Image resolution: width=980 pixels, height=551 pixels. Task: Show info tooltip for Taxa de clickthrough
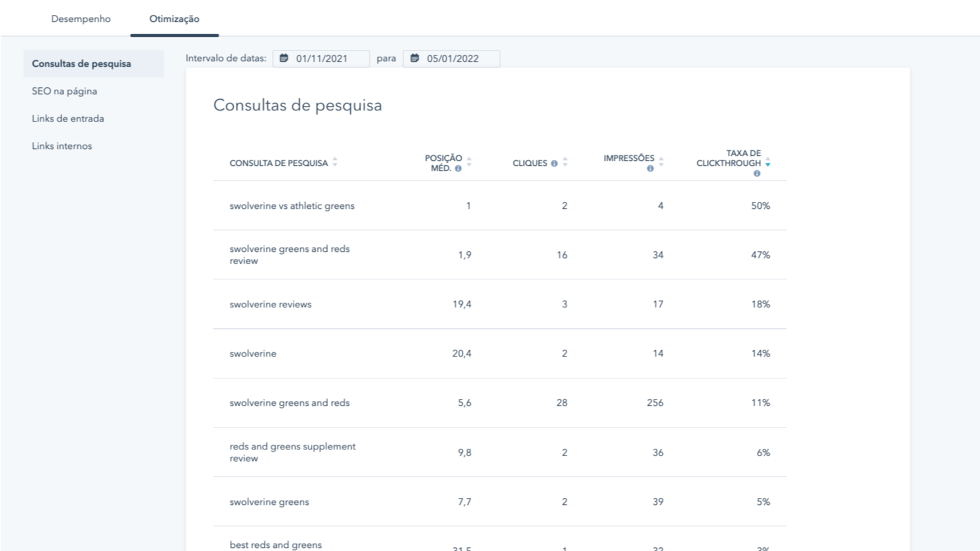coord(757,173)
